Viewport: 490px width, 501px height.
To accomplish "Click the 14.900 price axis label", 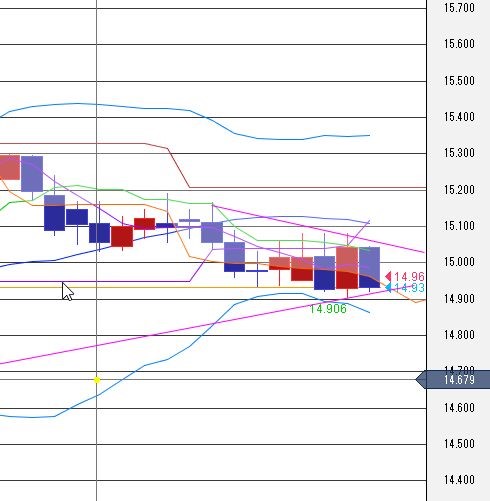I will click(x=459, y=298).
